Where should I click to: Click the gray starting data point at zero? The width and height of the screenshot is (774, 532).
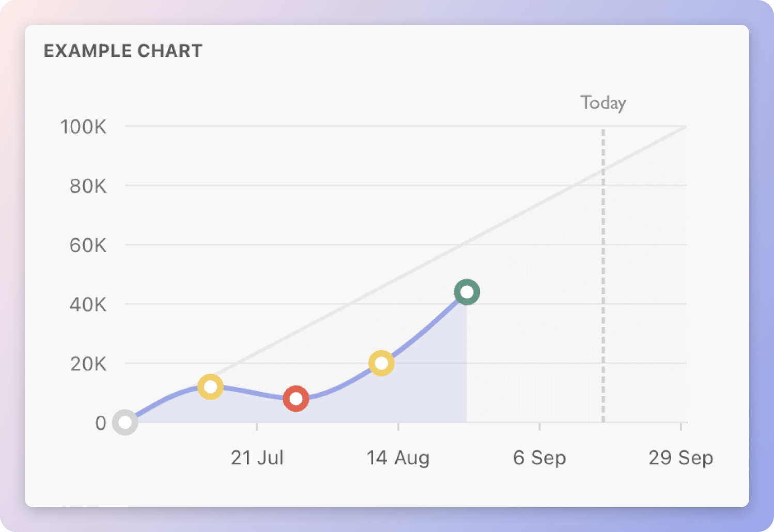[x=125, y=423]
